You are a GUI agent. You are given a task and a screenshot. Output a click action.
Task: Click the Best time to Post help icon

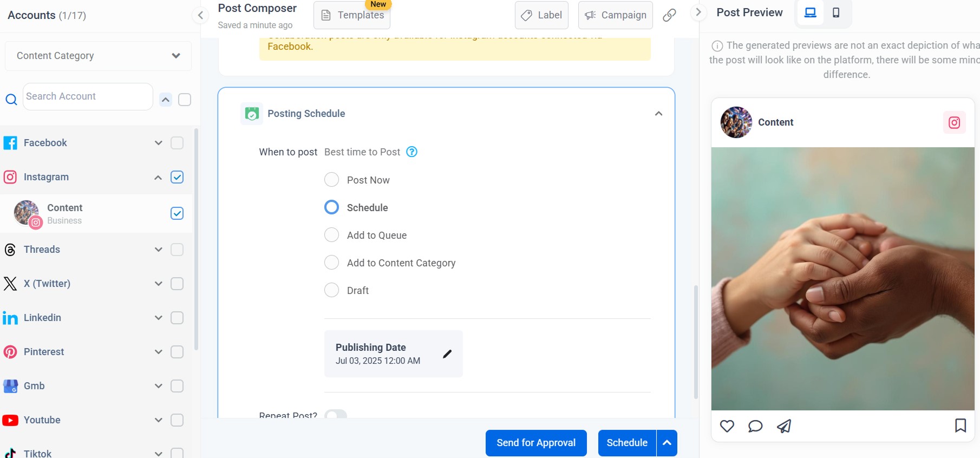(x=411, y=152)
